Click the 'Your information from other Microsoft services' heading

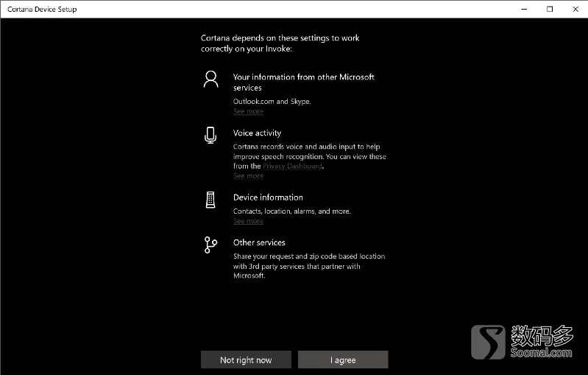304,83
